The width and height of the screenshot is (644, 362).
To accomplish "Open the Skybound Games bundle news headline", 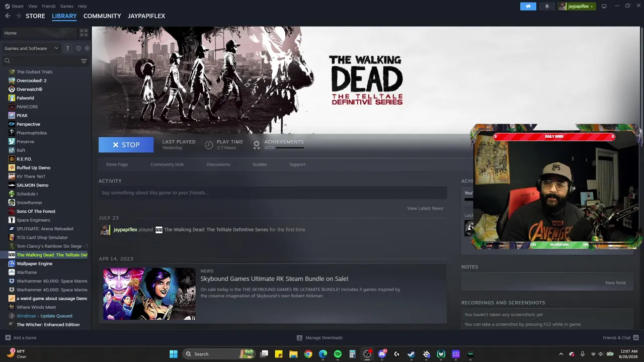I will 274,279.
